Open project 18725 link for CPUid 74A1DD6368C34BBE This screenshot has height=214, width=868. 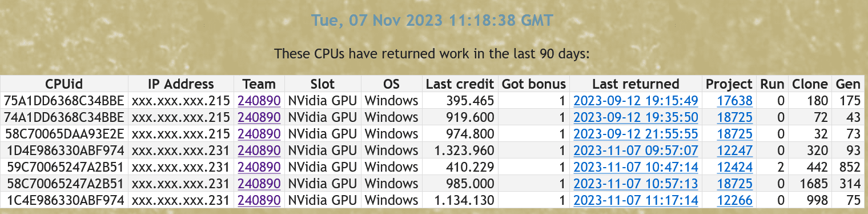point(735,117)
